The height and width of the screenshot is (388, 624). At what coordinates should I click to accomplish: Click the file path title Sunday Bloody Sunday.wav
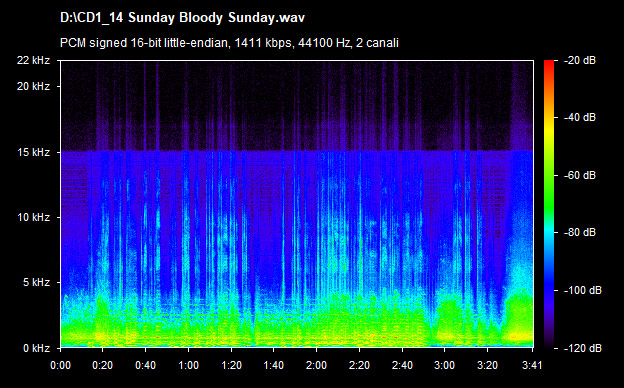[x=183, y=18]
